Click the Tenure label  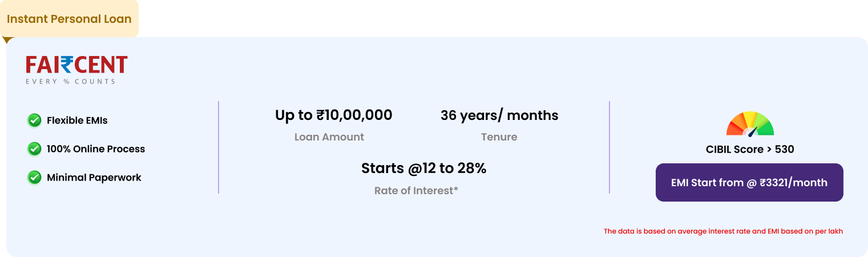coord(499,137)
